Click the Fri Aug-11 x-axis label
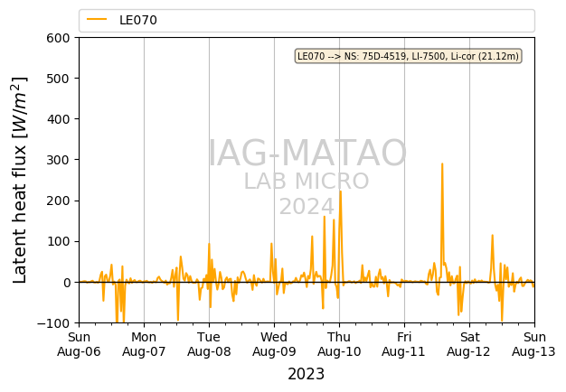The image size is (566, 392). tap(404, 344)
